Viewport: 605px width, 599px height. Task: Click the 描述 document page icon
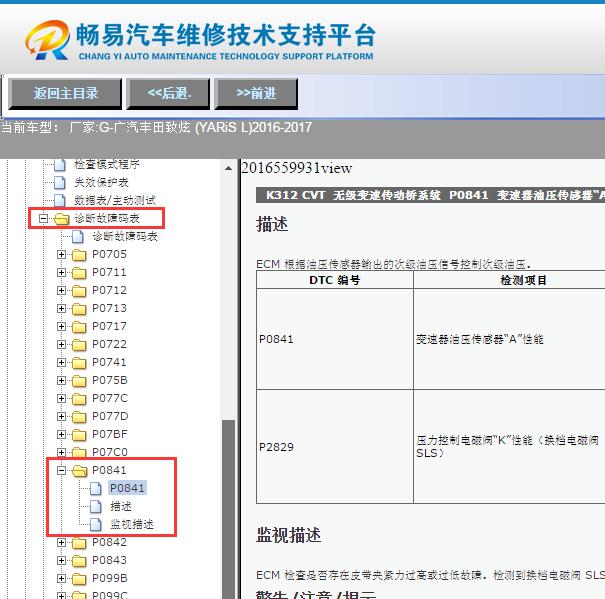(x=96, y=507)
